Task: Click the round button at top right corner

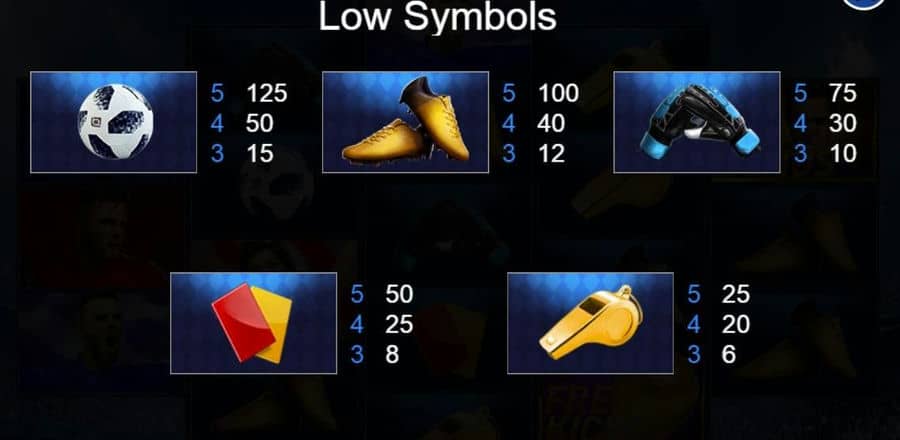Action: coord(864,3)
